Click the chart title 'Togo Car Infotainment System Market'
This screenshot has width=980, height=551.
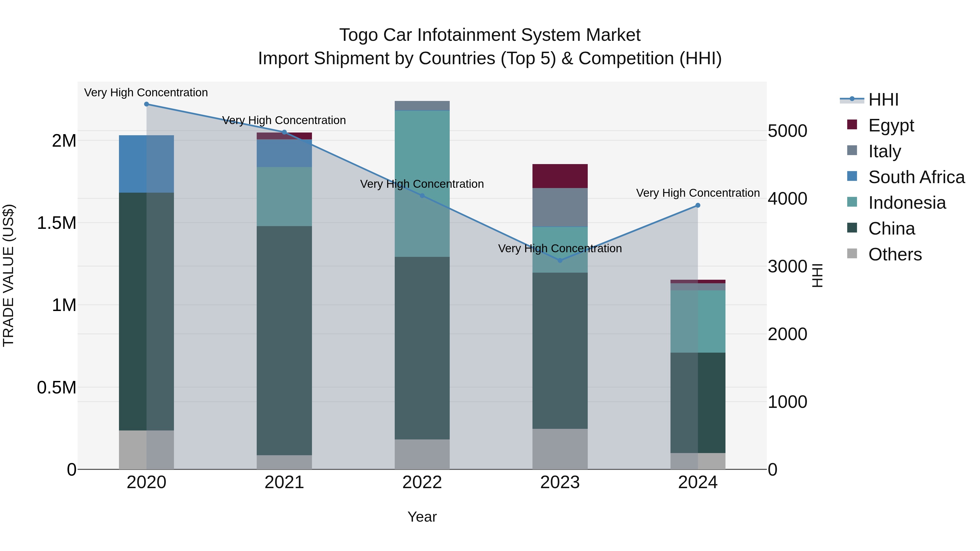490,35
